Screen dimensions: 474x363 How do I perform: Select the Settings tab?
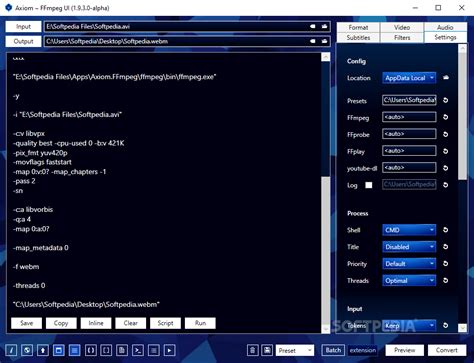click(x=445, y=37)
